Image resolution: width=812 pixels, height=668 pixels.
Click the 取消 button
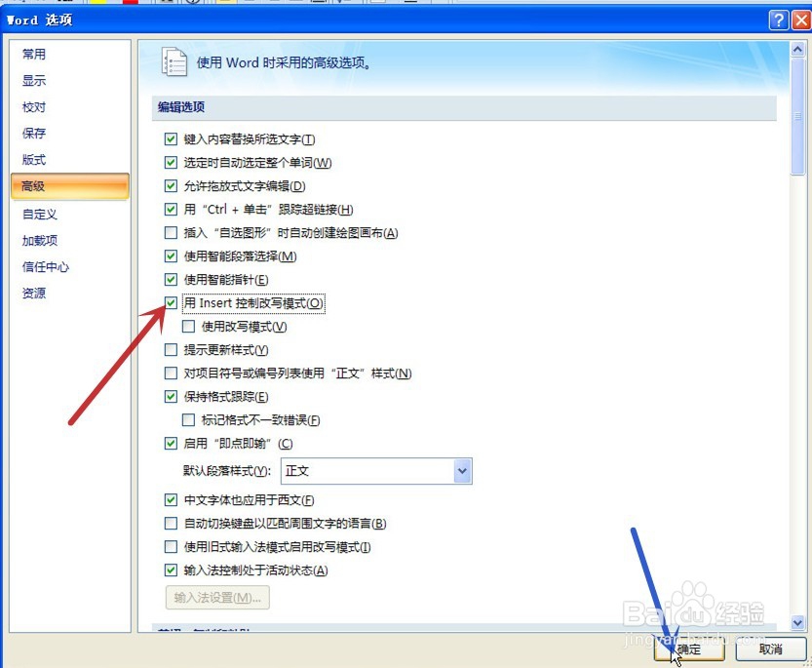(770, 648)
